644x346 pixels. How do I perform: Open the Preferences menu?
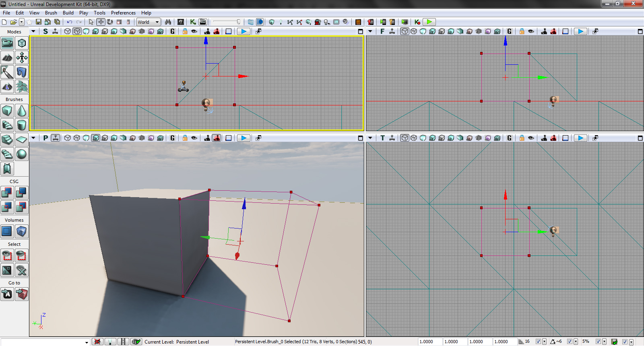pos(123,13)
